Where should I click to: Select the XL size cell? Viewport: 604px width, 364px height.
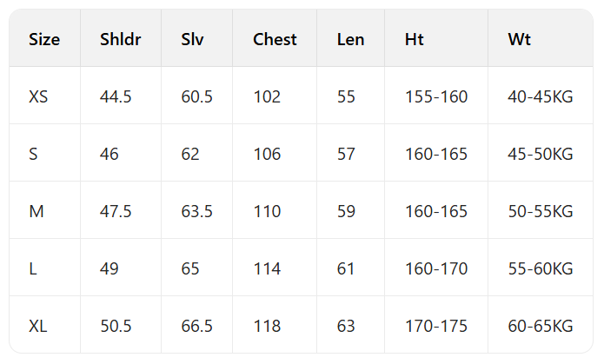coord(38,326)
